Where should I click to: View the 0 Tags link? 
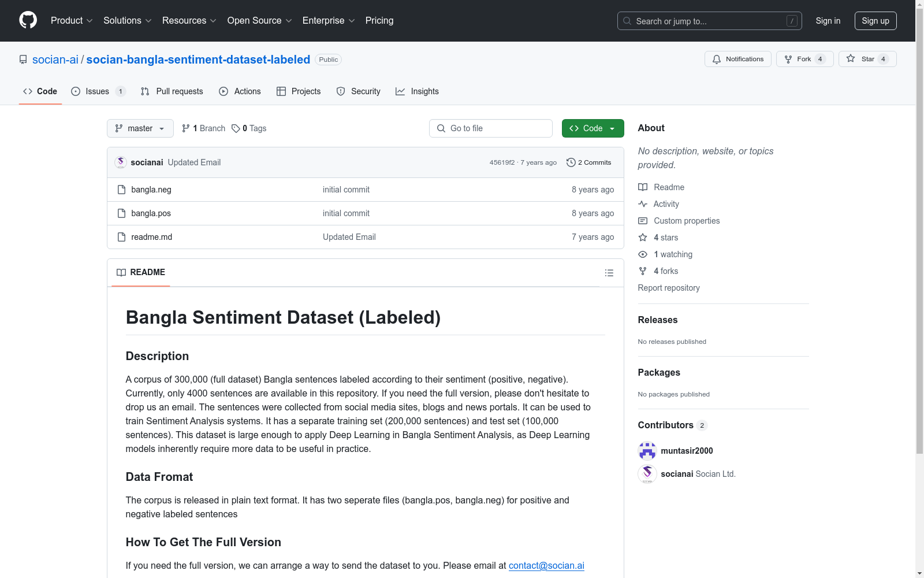[x=249, y=128]
